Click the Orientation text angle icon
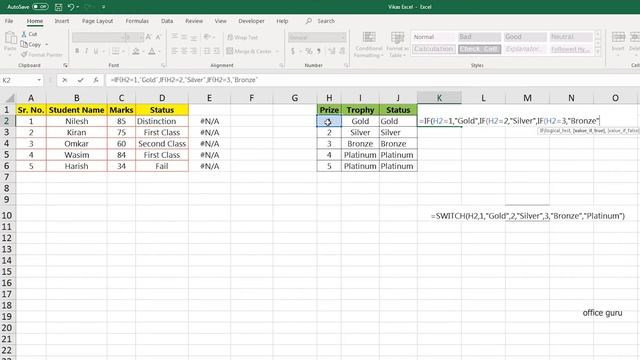This screenshot has height=360, width=640. coord(207,37)
